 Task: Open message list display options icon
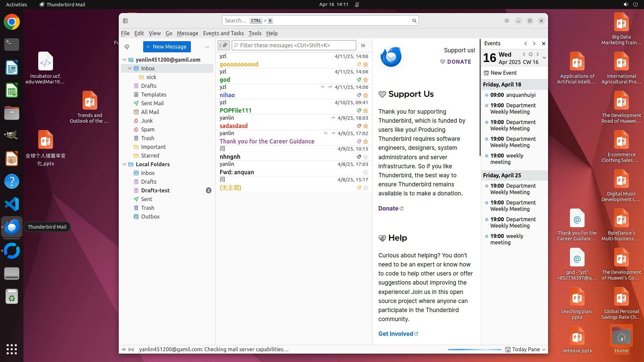tap(363, 45)
